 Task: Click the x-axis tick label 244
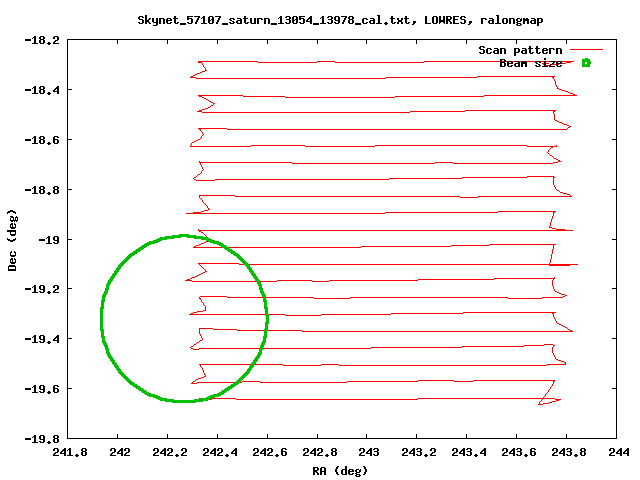(x=619, y=452)
